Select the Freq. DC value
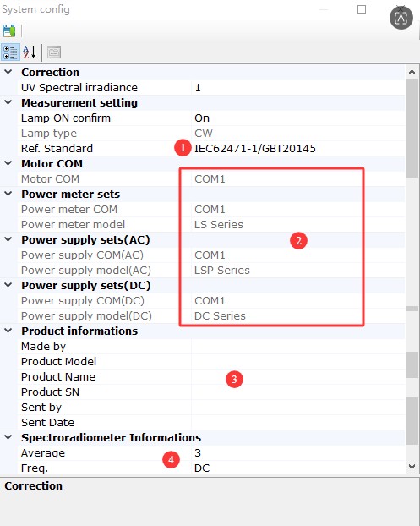The image size is (420, 526). click(297, 468)
